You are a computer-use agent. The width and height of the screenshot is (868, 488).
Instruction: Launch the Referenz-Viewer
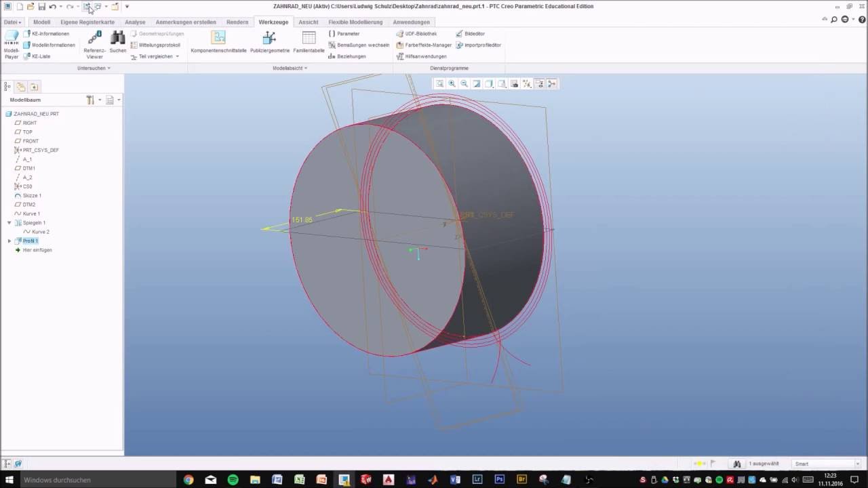coord(94,45)
